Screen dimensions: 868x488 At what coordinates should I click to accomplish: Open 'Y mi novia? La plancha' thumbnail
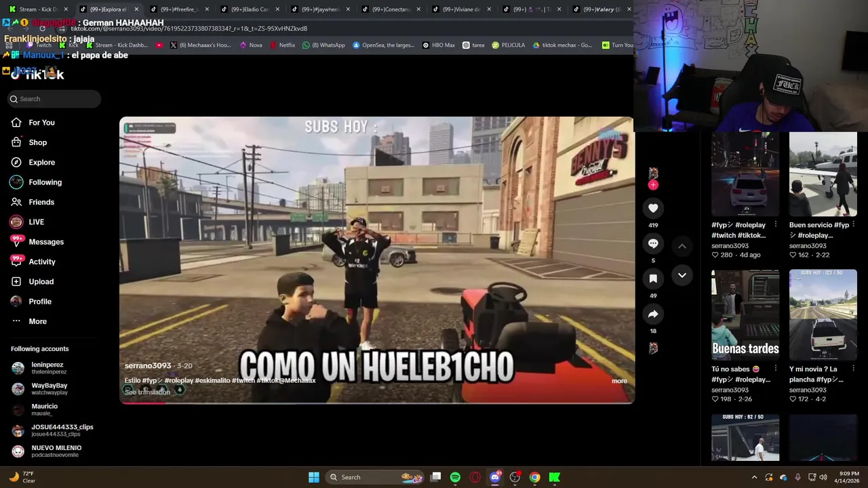[x=823, y=315]
